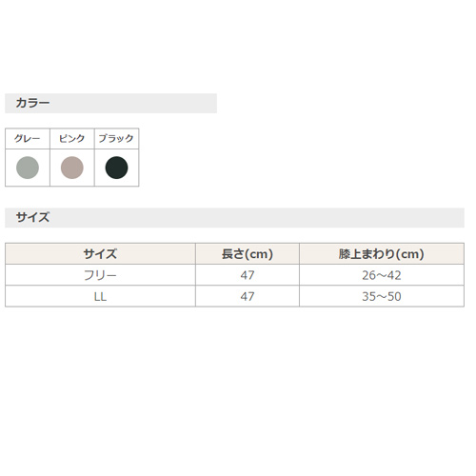
Task: Select the gray color swatch circle
Action: (x=28, y=168)
